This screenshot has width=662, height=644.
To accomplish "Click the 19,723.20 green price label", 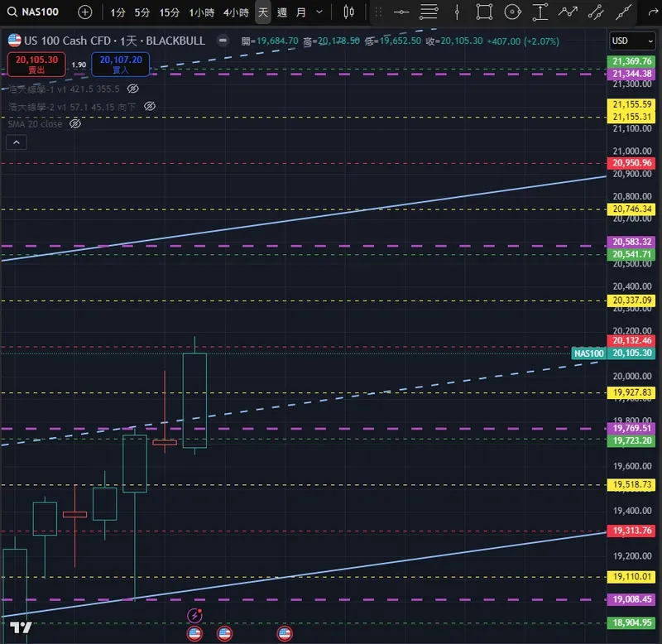I will click(631, 441).
